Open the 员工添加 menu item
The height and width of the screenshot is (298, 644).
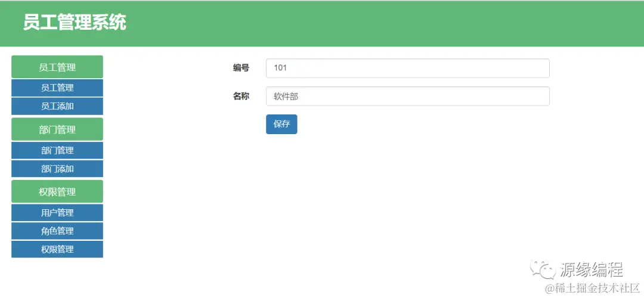(x=57, y=106)
